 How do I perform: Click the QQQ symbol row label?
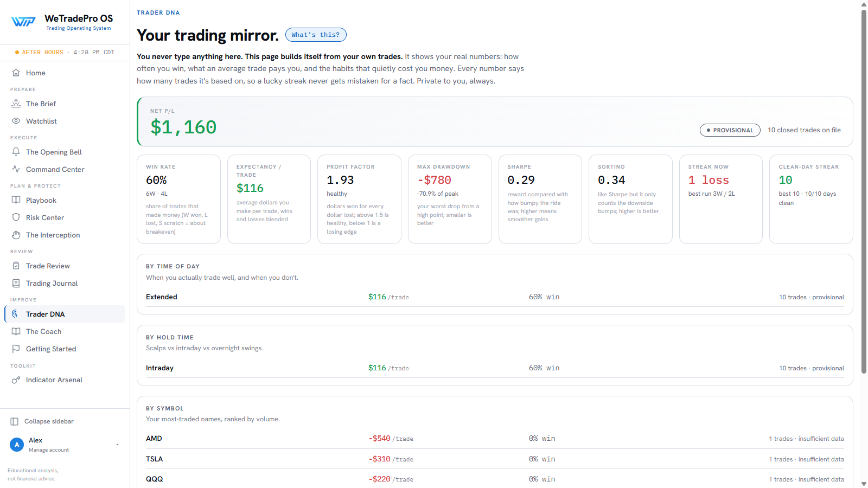coord(155,479)
